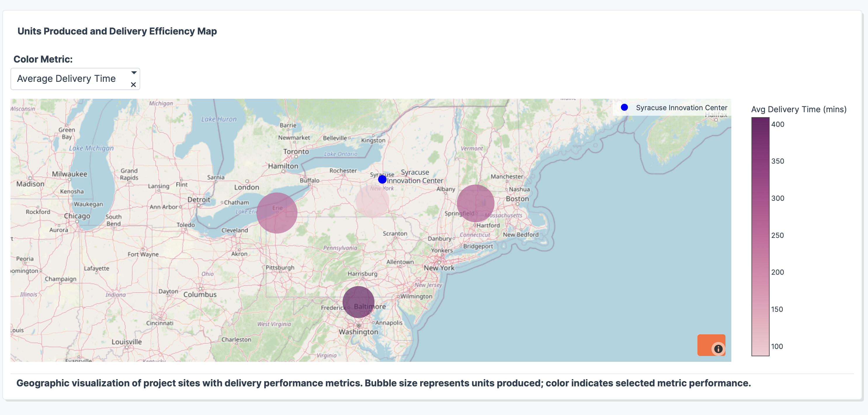868x415 pixels.
Task: Click the bubble near Erie
Action: coord(277,213)
